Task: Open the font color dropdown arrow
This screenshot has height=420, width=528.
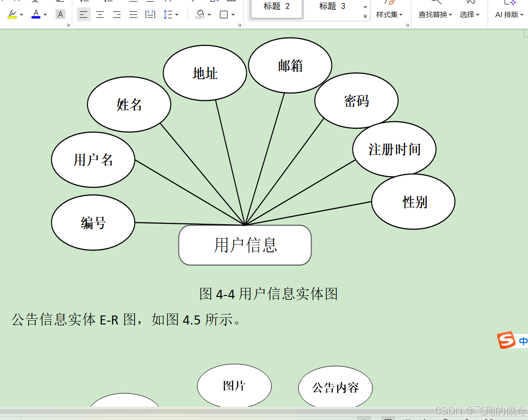Action: click(x=44, y=14)
